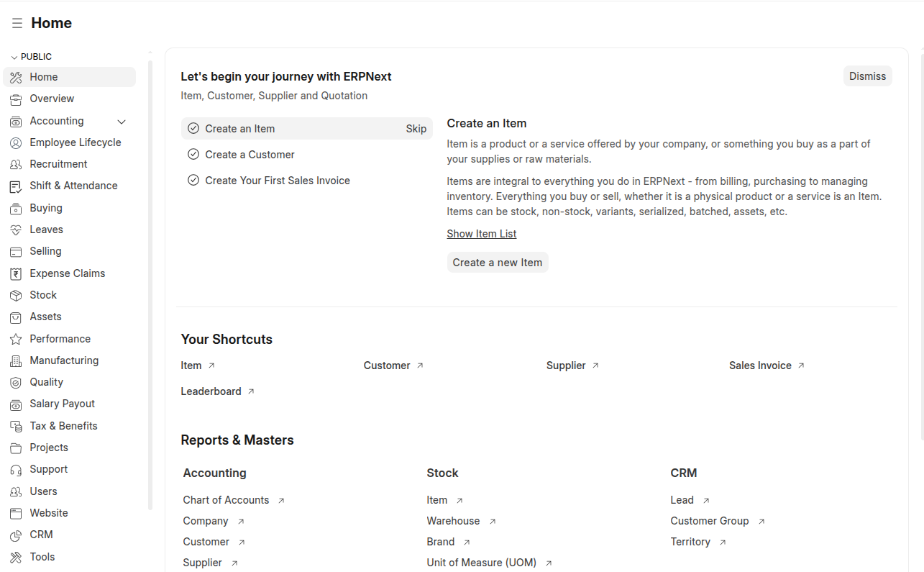924x572 pixels.
Task: Toggle the hamburger sidebar menu icon
Action: pos(17,23)
